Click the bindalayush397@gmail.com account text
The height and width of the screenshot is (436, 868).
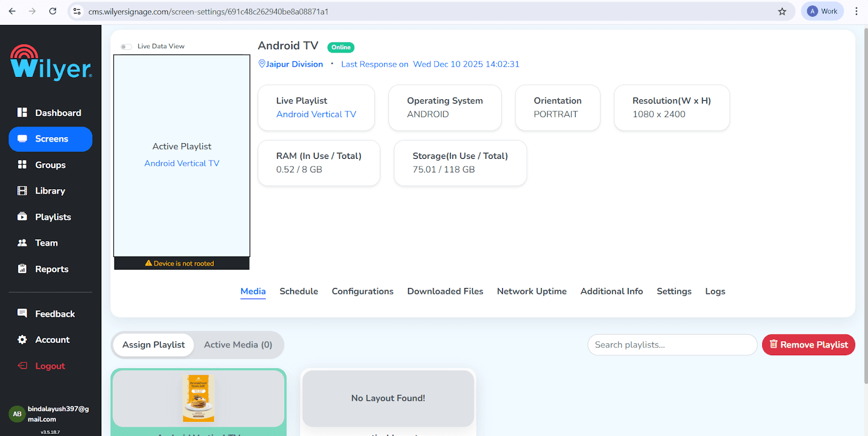[58, 414]
